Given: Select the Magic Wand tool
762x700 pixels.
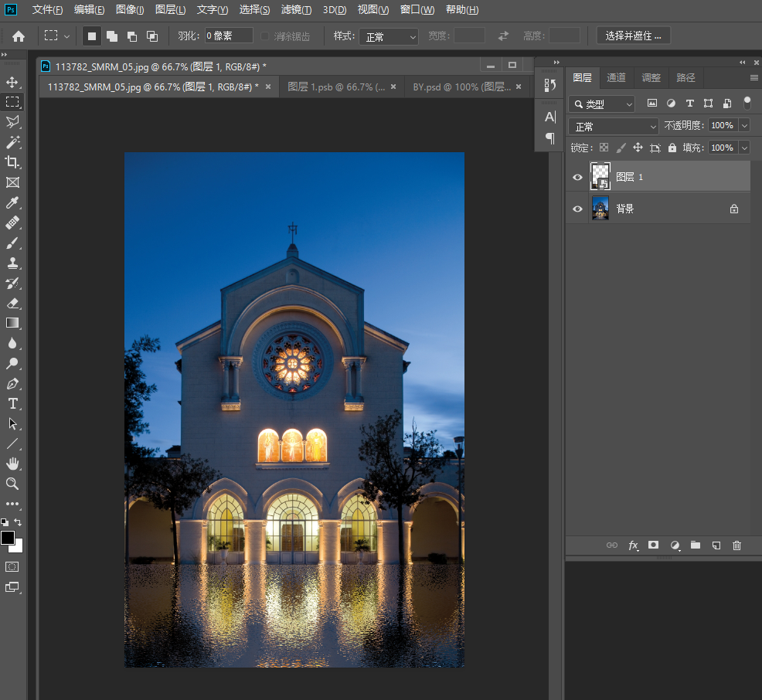Looking at the screenshot, I should point(12,142).
